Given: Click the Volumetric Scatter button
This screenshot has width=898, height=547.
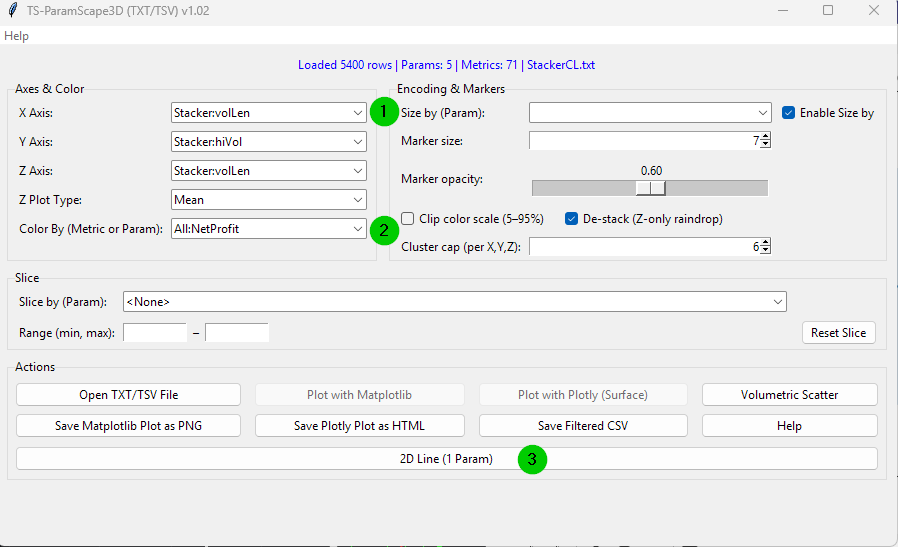Looking at the screenshot, I should point(789,395).
